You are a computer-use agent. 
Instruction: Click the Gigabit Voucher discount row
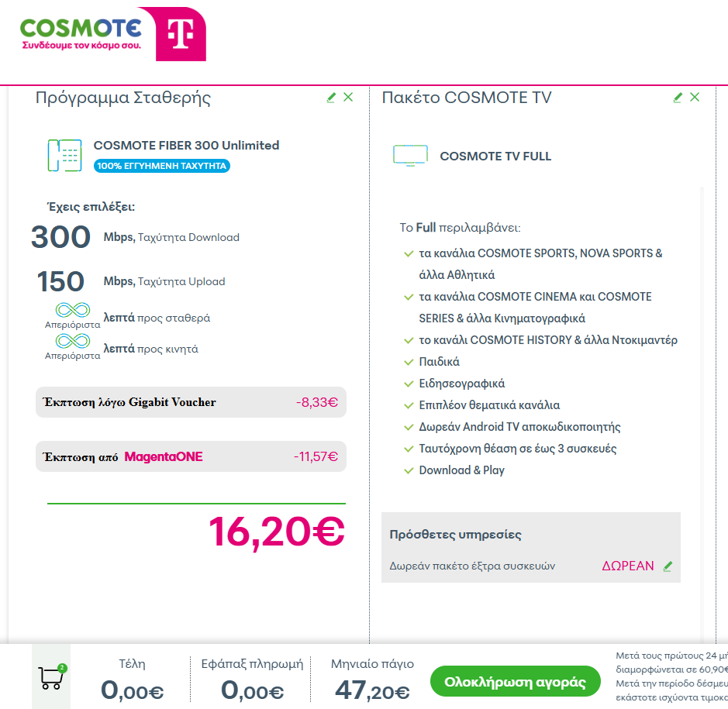coord(191,402)
